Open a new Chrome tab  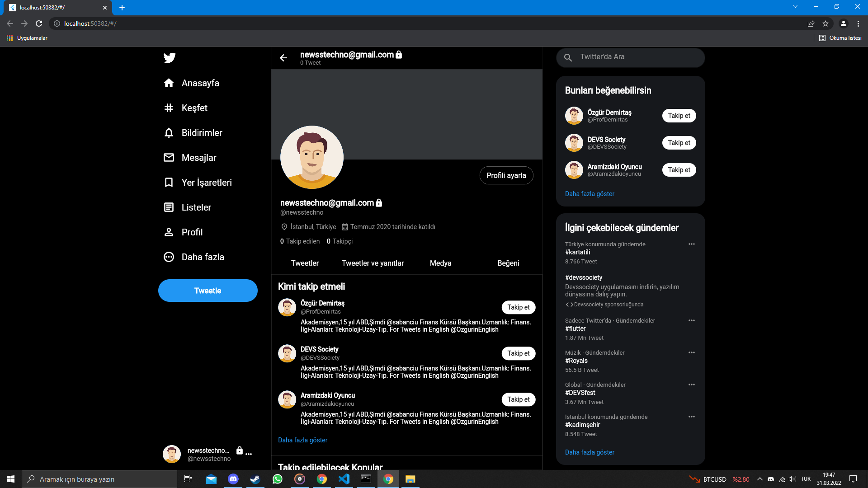point(122,8)
